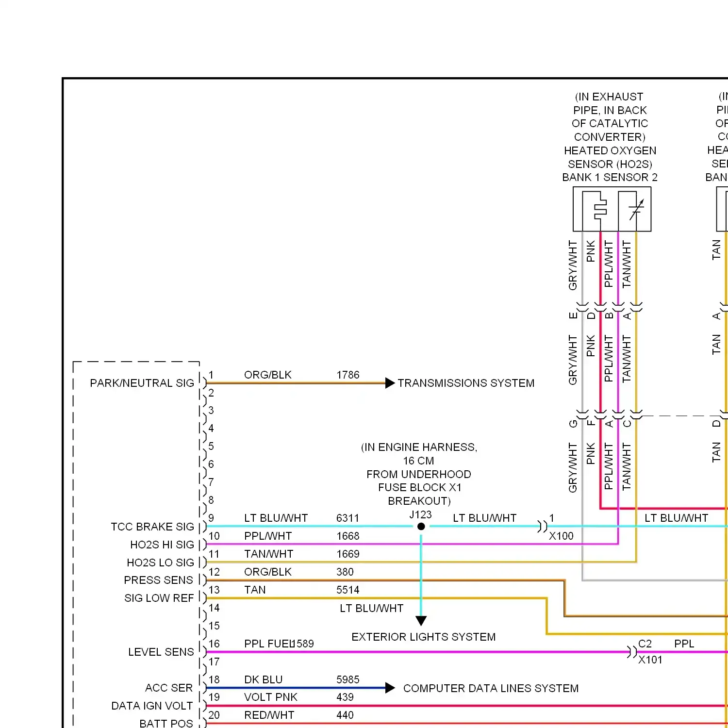Click the RED/WHT wire color label
The height and width of the screenshot is (728, 728).
(269, 715)
